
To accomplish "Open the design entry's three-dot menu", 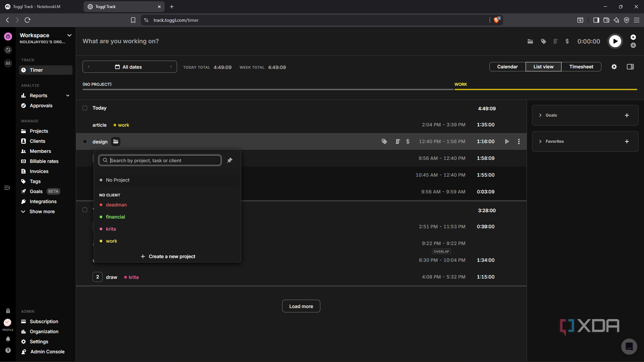I will [x=519, y=142].
